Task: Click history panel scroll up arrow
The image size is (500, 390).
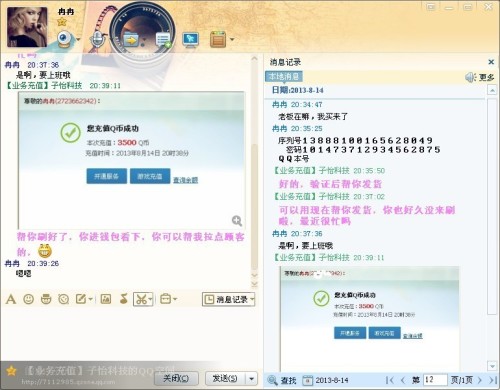Action: pyautogui.click(x=492, y=90)
